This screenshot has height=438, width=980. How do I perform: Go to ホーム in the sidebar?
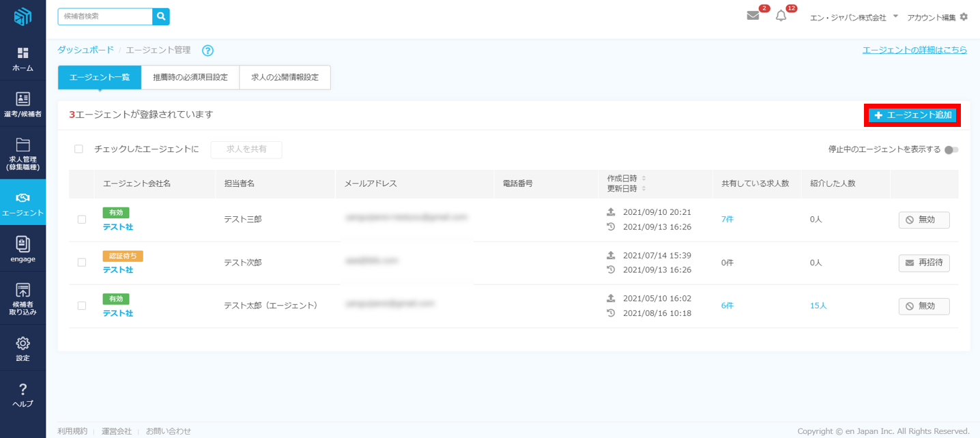[23, 59]
